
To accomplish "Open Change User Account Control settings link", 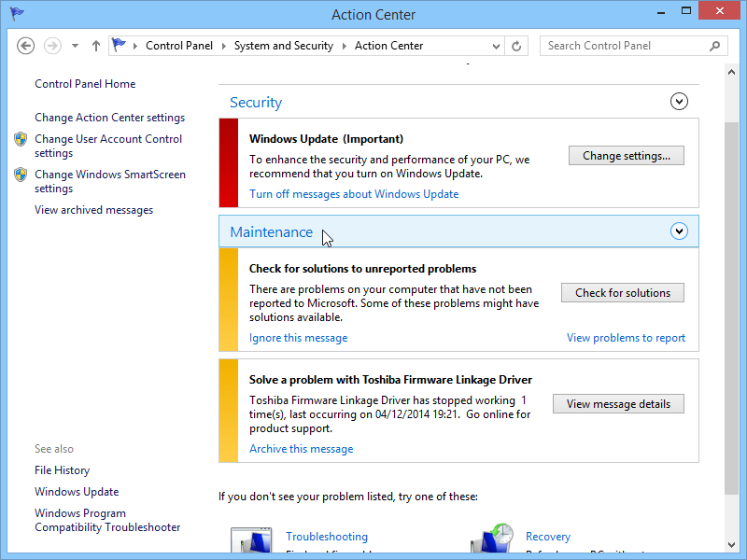I will pos(108,146).
